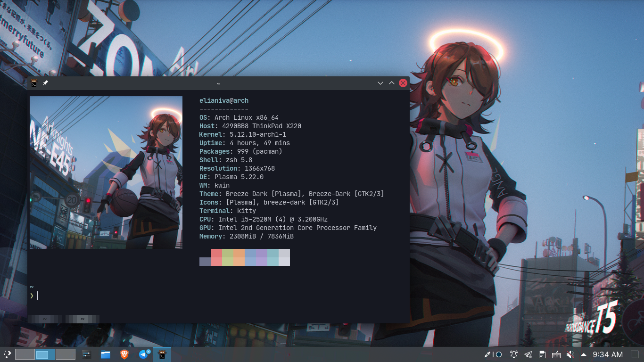Click the red color block in neofetch palette

(216, 257)
